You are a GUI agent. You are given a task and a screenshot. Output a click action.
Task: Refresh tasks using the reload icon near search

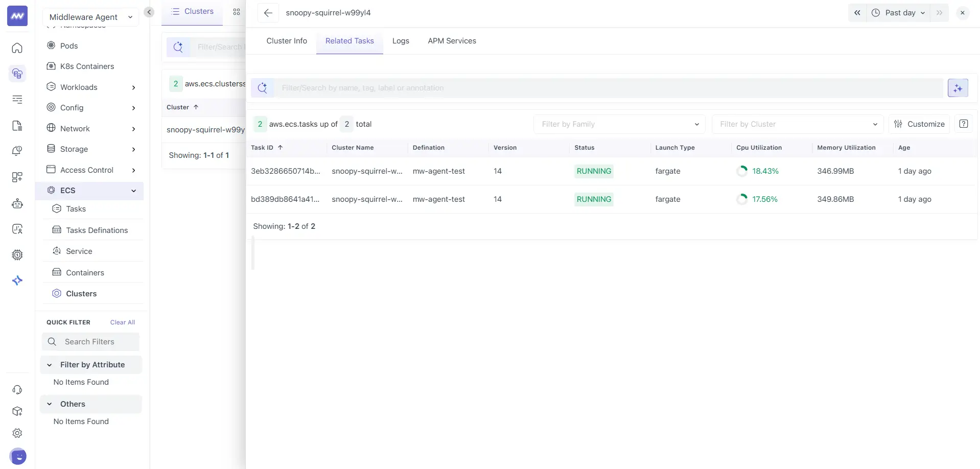coord(263,88)
